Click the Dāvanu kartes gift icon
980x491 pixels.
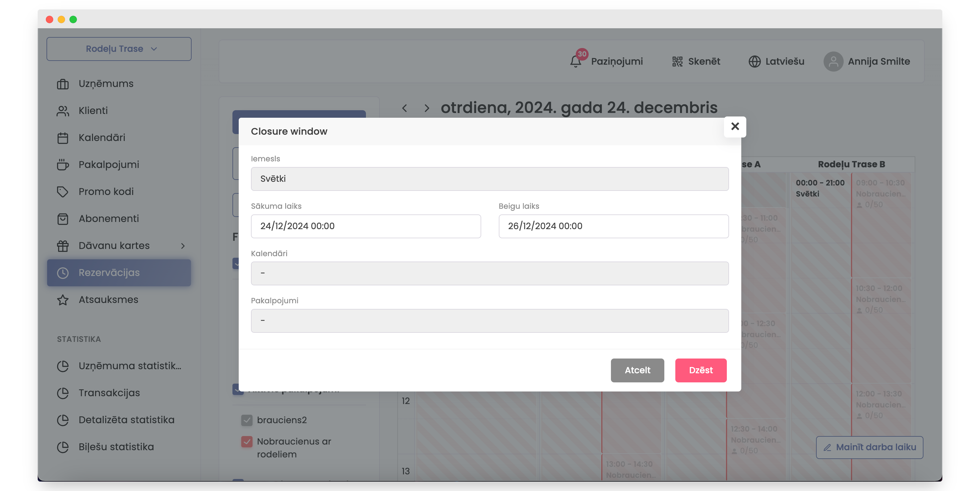[x=63, y=246]
